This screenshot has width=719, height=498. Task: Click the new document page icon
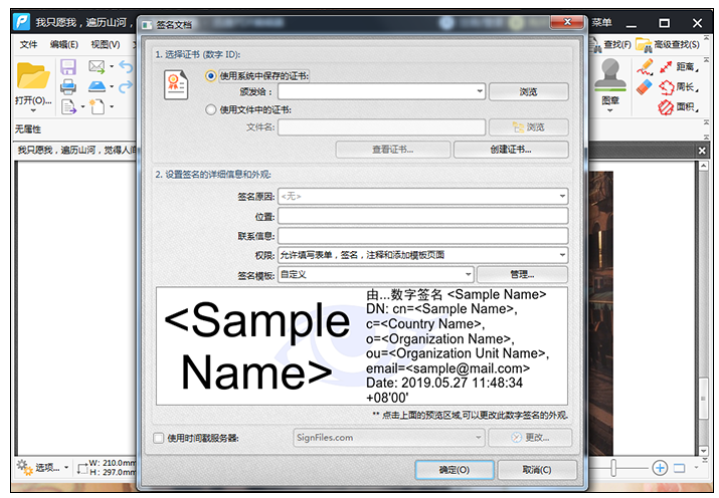(x=97, y=107)
